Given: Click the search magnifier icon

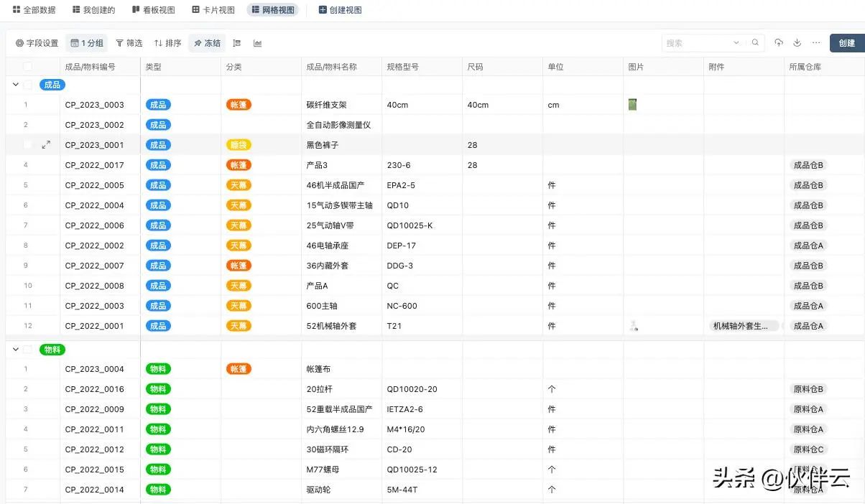Looking at the screenshot, I should 755,43.
